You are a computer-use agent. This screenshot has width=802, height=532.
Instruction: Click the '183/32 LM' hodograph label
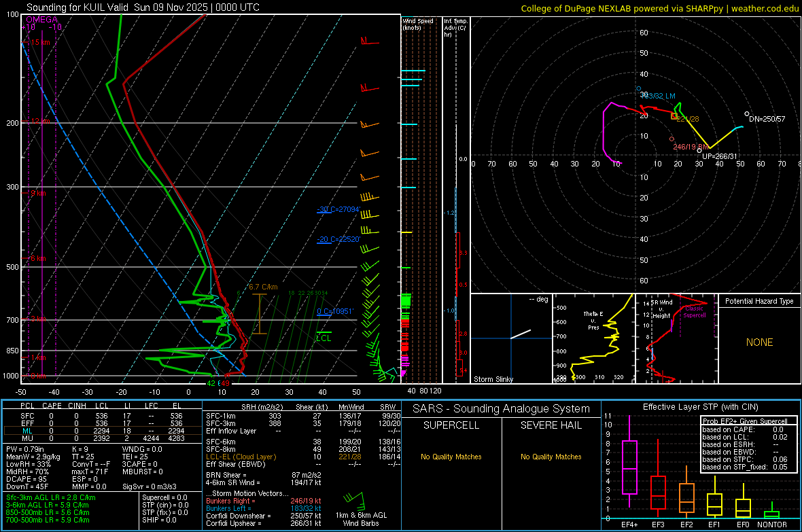coord(658,96)
